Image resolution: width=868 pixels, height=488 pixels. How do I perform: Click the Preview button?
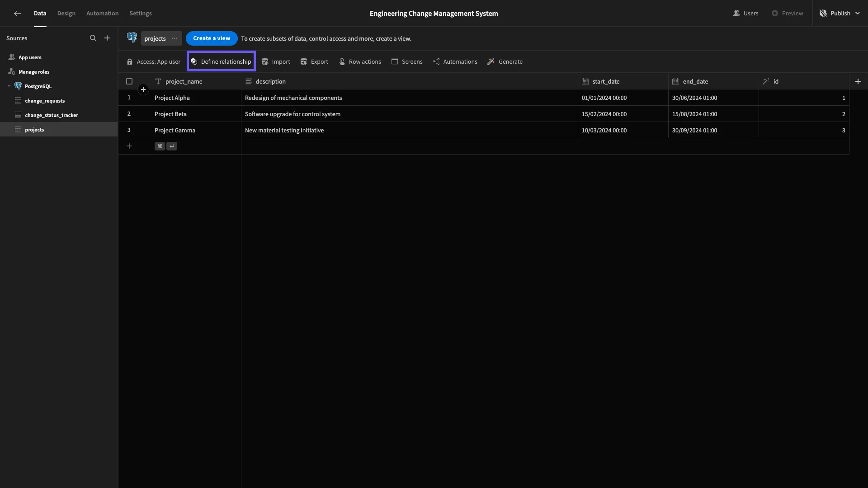pyautogui.click(x=787, y=14)
